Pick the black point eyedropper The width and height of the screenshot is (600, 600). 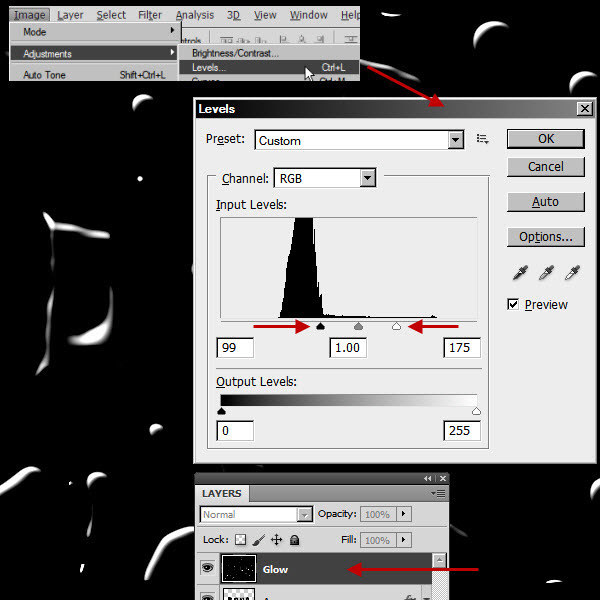(519, 273)
